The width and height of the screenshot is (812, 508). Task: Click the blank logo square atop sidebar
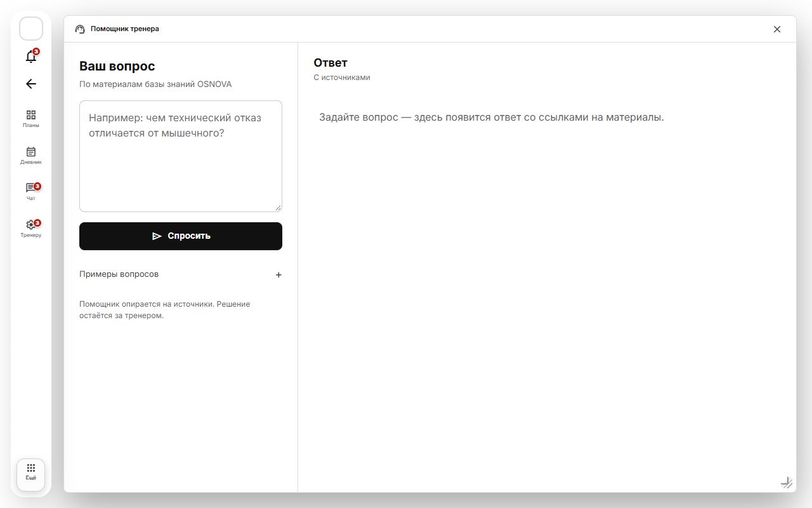pos(31,29)
